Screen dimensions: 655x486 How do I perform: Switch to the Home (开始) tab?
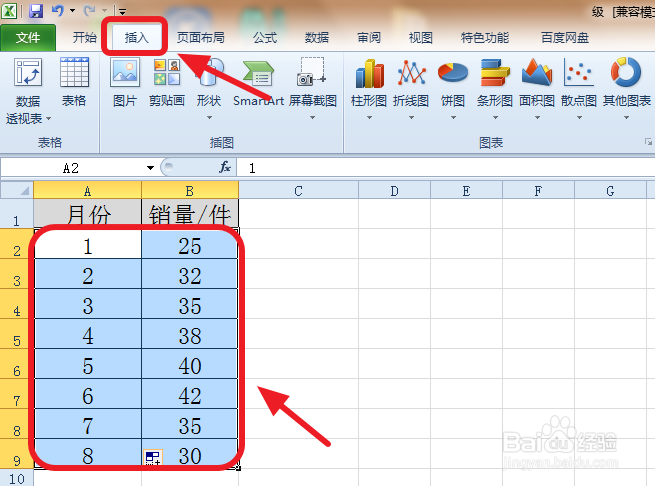[85, 38]
